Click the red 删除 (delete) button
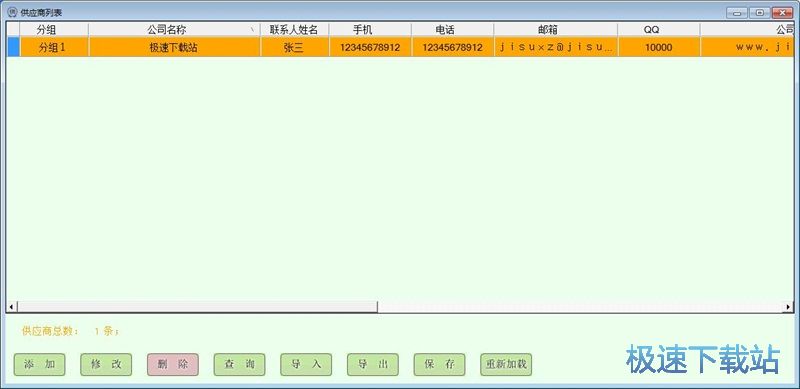This screenshot has width=800, height=389. pyautogui.click(x=173, y=364)
